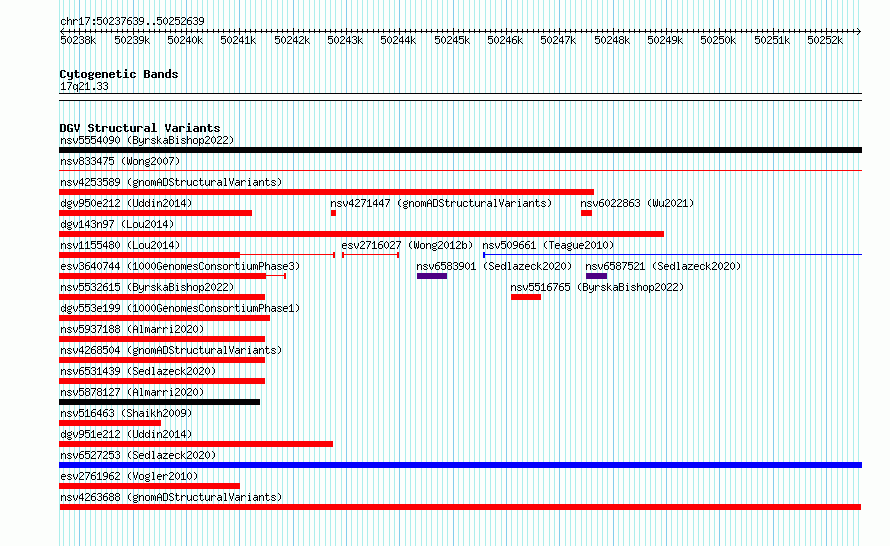890x546 pixels.
Task: Click dgv553e199 (1000GenomesConsortiumPhase1) label
Action: [x=180, y=308]
